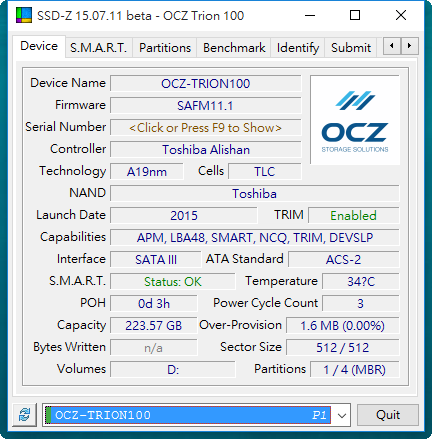Open the S.M.A.R.T. tab
This screenshot has width=432, height=439.
tap(98, 48)
